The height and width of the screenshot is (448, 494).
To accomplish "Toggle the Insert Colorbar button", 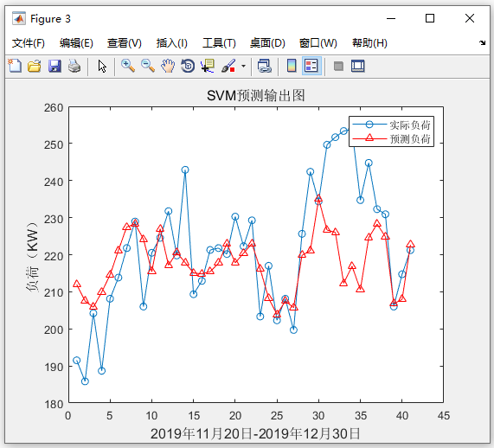I will (292, 66).
